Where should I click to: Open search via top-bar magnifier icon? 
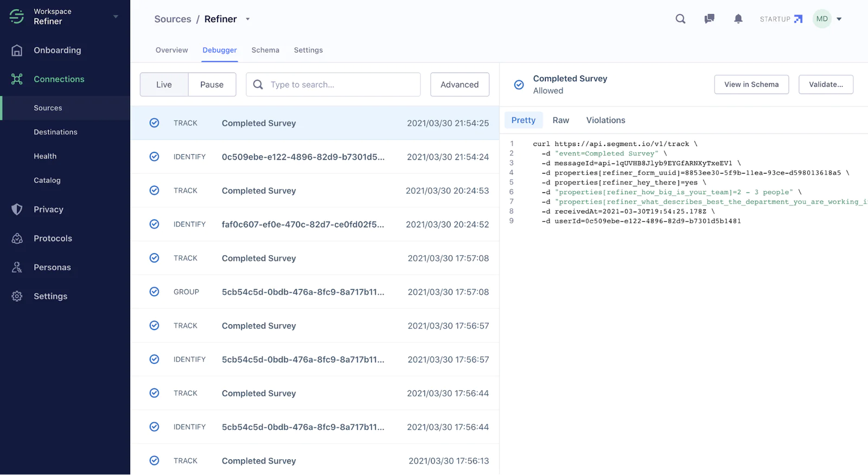coord(680,19)
